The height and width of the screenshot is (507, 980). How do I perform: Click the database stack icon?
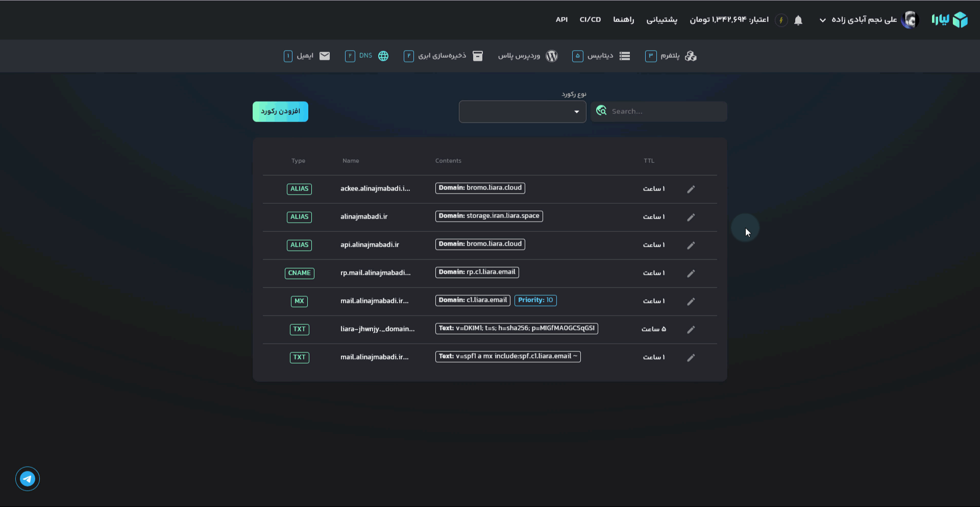[625, 56]
